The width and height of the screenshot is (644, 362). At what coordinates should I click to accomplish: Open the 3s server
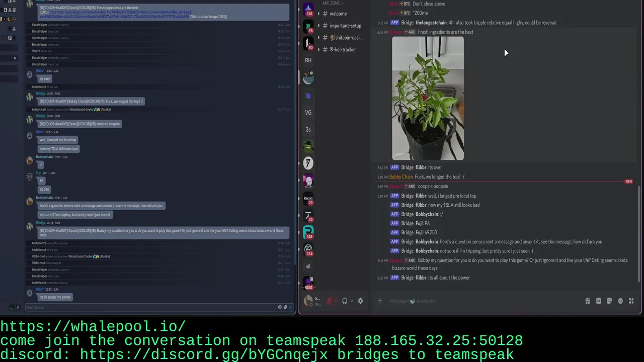coord(308,130)
